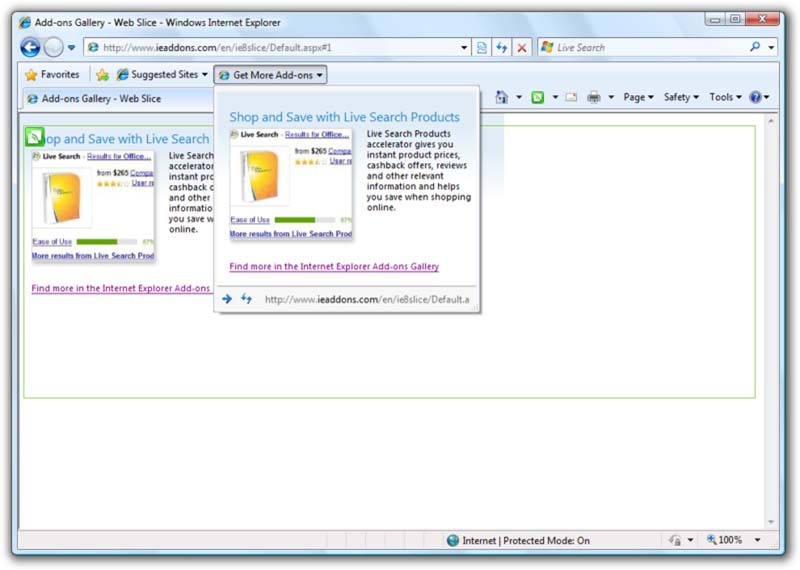Click the star rating in popup preview
800x570 pixels.
[x=311, y=162]
